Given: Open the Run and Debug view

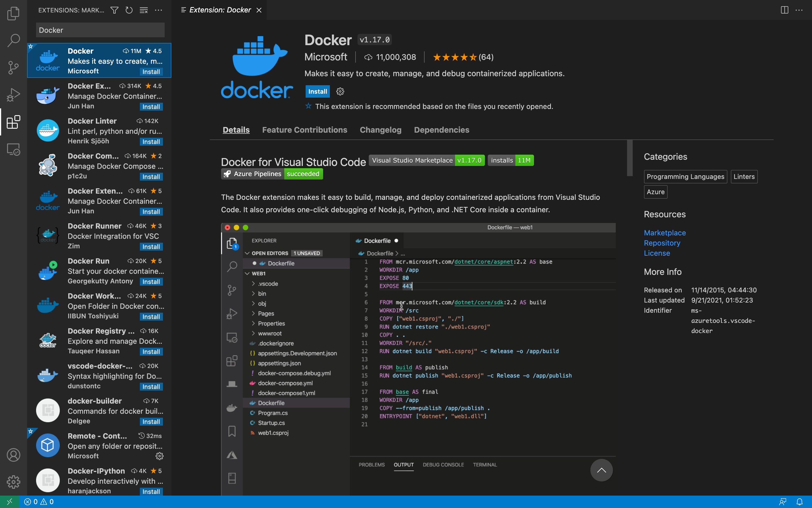Looking at the screenshot, I should (14, 95).
